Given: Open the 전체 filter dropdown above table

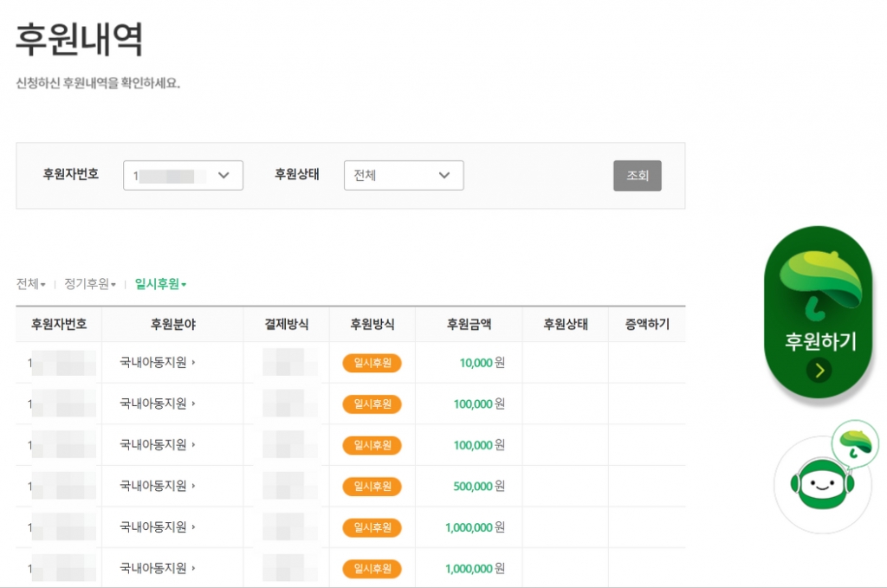Looking at the screenshot, I should click(x=30, y=284).
